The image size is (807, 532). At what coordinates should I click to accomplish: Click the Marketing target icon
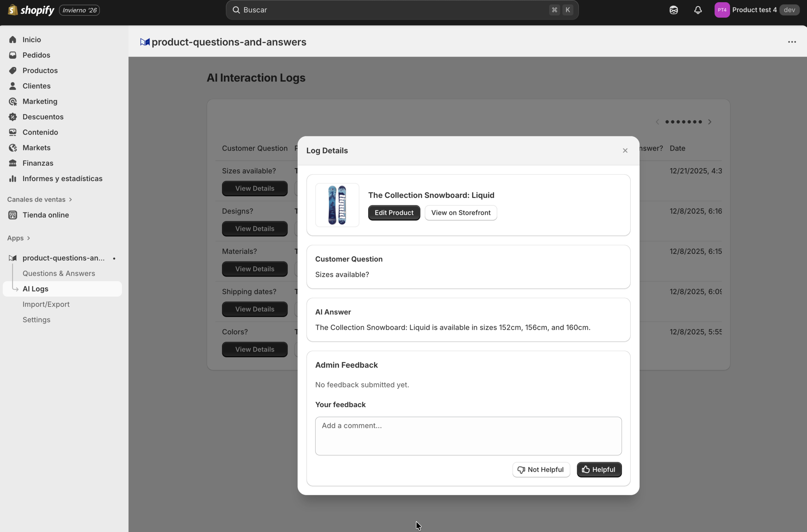point(13,101)
